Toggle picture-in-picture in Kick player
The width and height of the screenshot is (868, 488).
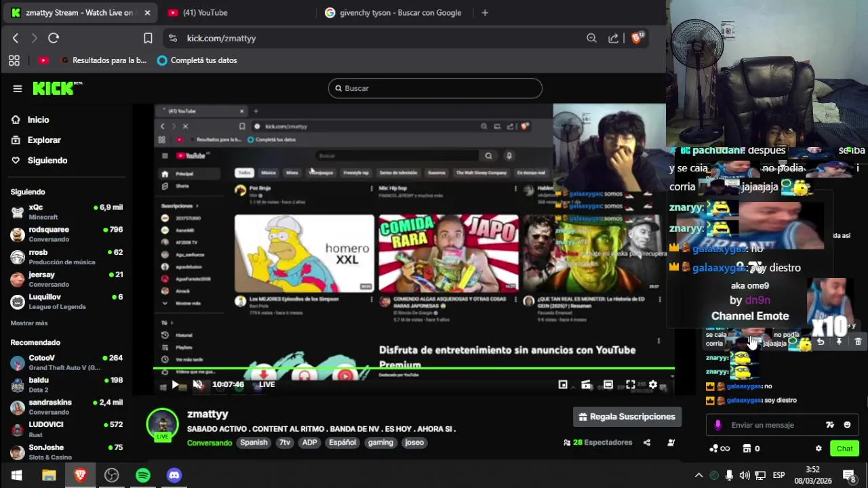tap(563, 384)
